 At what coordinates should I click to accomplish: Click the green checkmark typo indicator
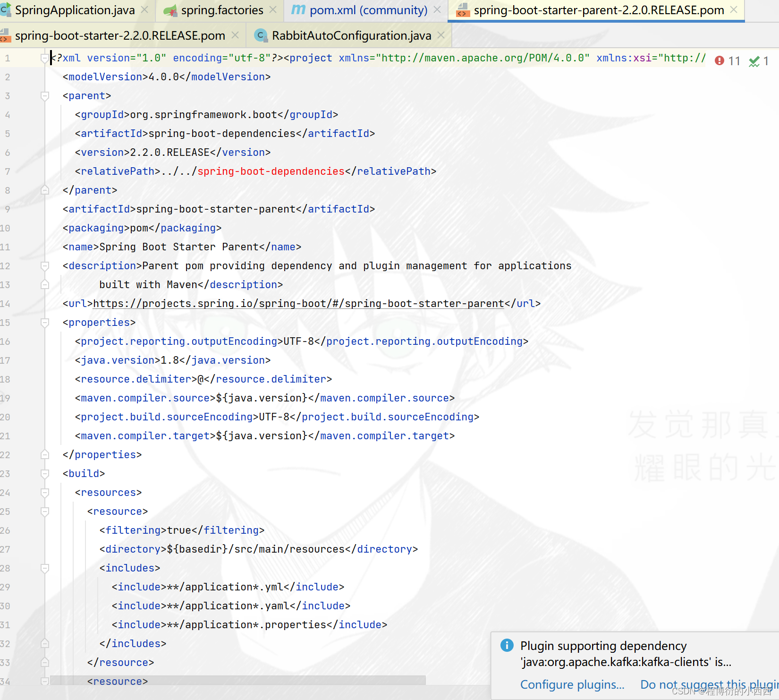(x=759, y=61)
